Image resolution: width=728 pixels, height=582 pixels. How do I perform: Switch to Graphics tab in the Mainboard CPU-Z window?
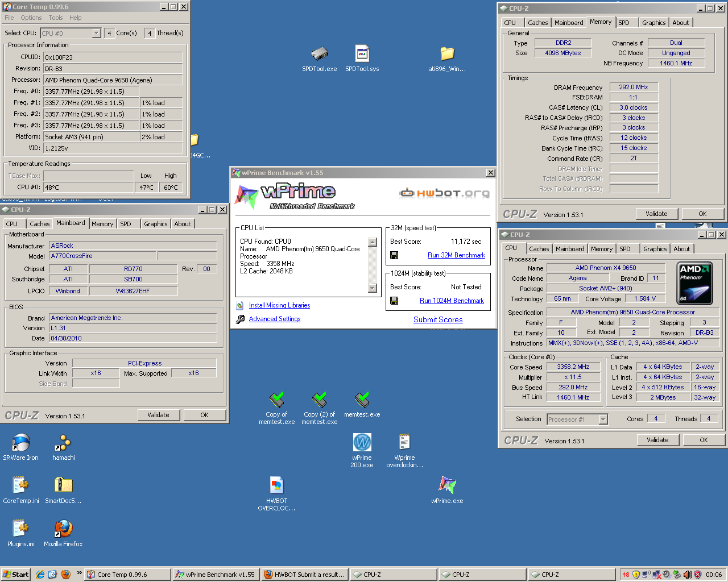[155, 224]
